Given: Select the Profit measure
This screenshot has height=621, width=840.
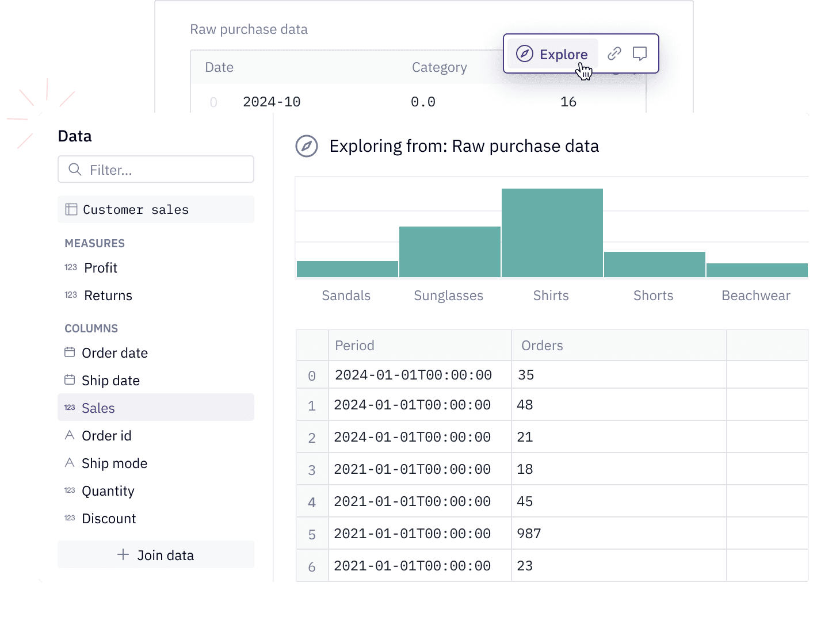Looking at the screenshot, I should (x=100, y=268).
